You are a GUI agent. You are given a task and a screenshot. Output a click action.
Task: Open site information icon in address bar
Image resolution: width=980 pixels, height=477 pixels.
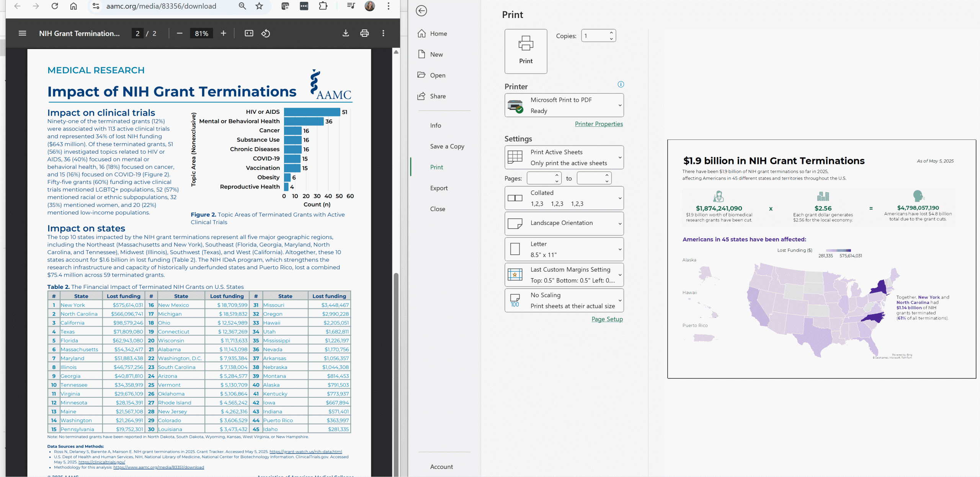[96, 6]
